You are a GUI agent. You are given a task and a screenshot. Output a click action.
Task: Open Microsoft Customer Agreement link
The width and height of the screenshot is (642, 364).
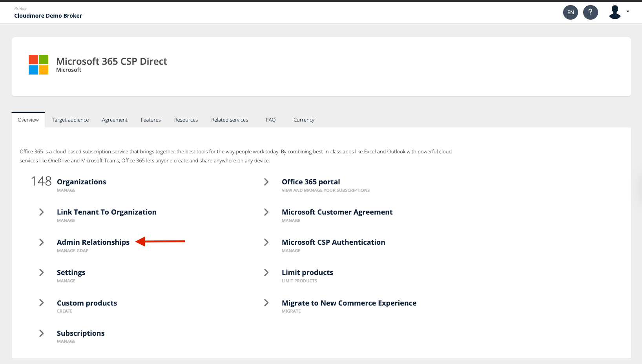coord(337,212)
